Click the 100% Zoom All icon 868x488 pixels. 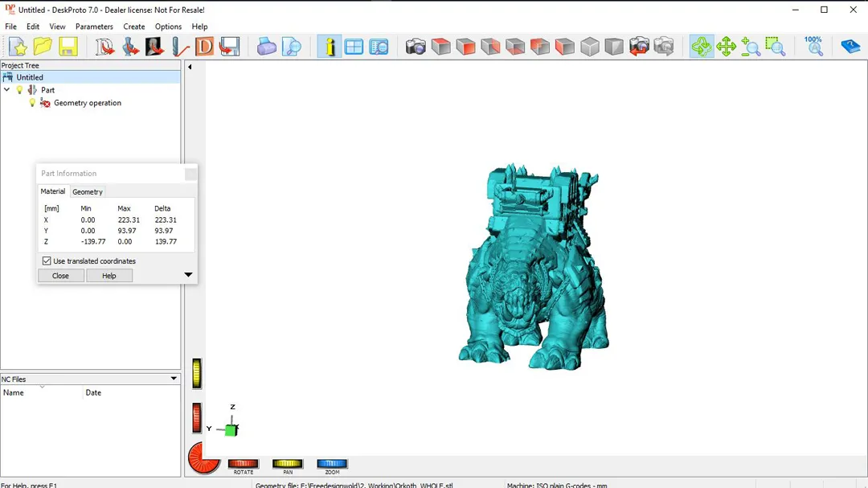813,47
